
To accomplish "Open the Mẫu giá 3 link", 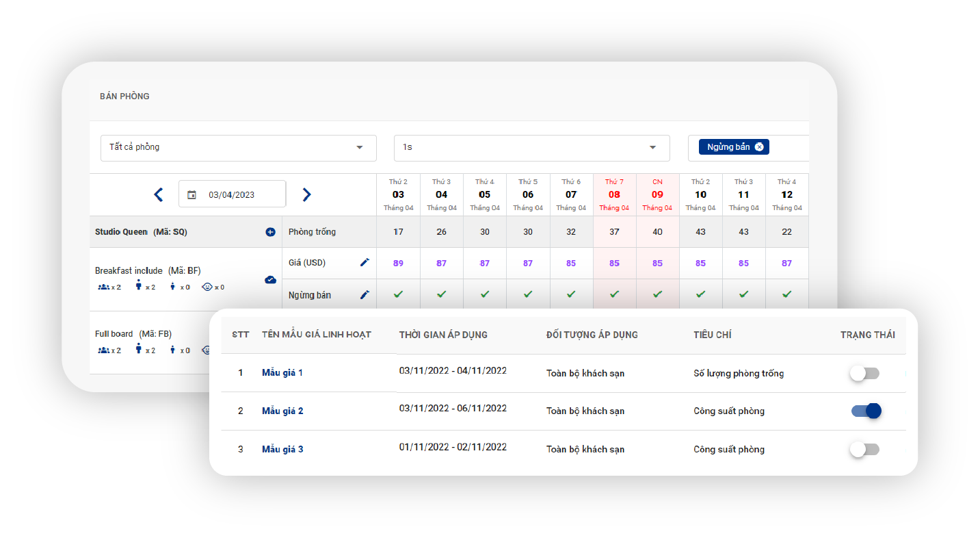I will pos(282,450).
